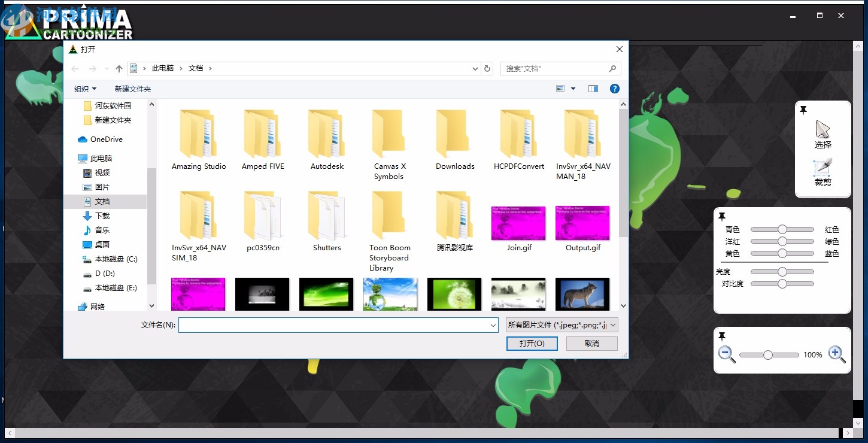Viewport: 868px width, 443px height.
Task: Open the help icon in the dialog
Action: coord(614,89)
